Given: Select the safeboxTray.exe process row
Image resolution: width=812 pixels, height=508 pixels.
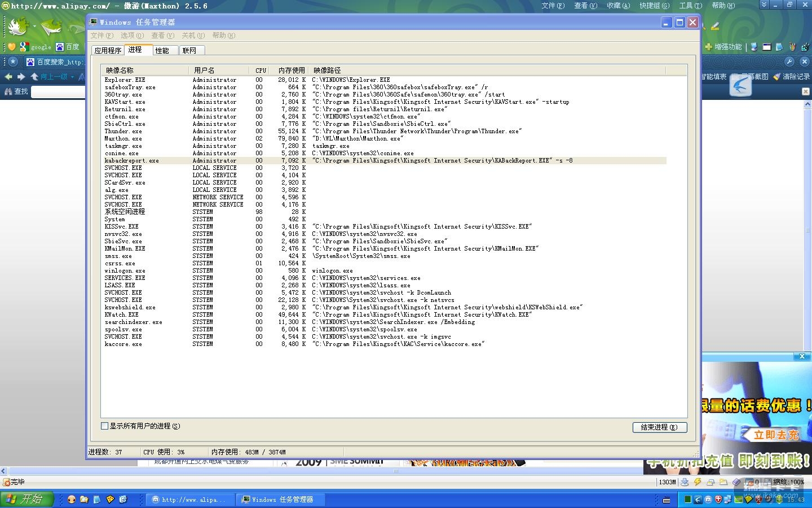Looking at the screenshot, I should click(384, 87).
